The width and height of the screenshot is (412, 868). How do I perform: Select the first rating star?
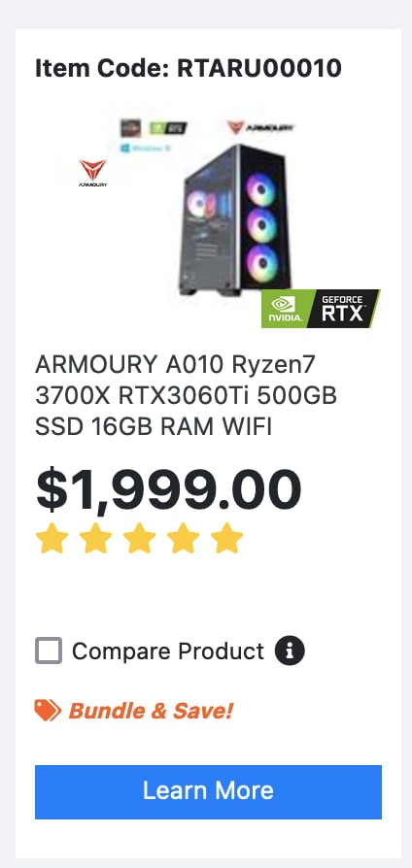[52, 538]
